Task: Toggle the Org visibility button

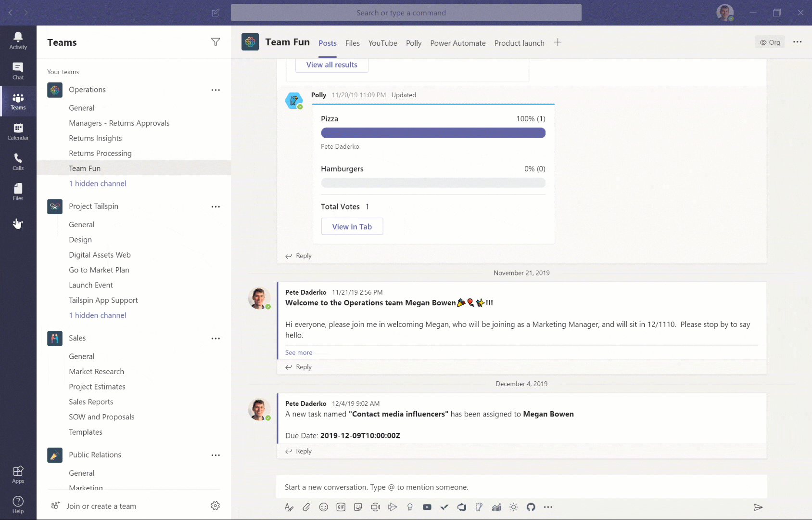Action: (770, 42)
